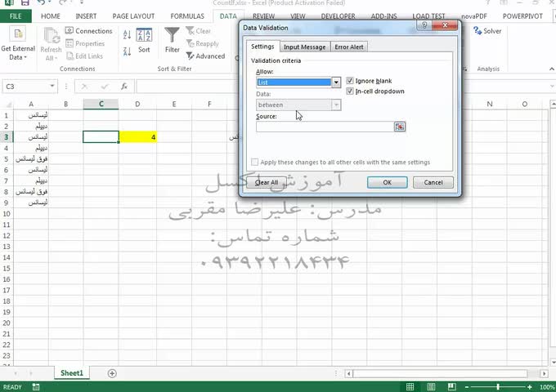Add a new sheet with plus icon
Viewport: 556px width, 392px height.
click(112, 373)
